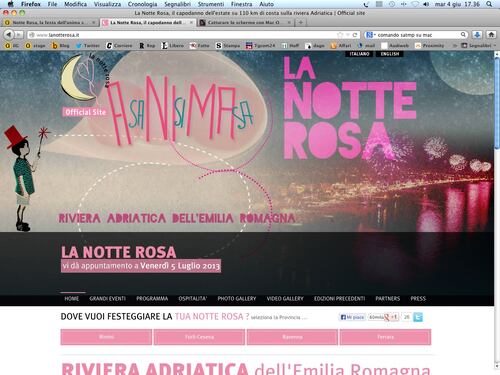Viewport: 500px width, 375px height.
Task: Open OSPITALITA' in the site navigation
Action: [193, 299]
